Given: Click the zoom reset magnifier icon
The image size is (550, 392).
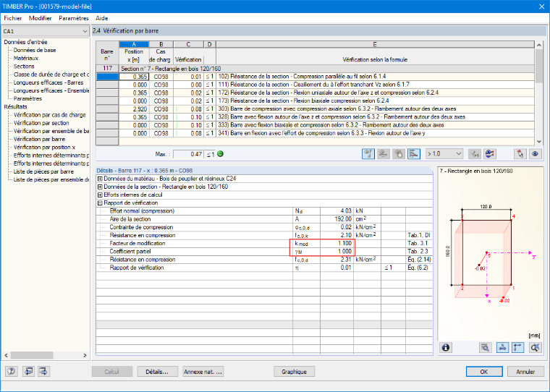Looking at the screenshot, I should coord(535,347).
